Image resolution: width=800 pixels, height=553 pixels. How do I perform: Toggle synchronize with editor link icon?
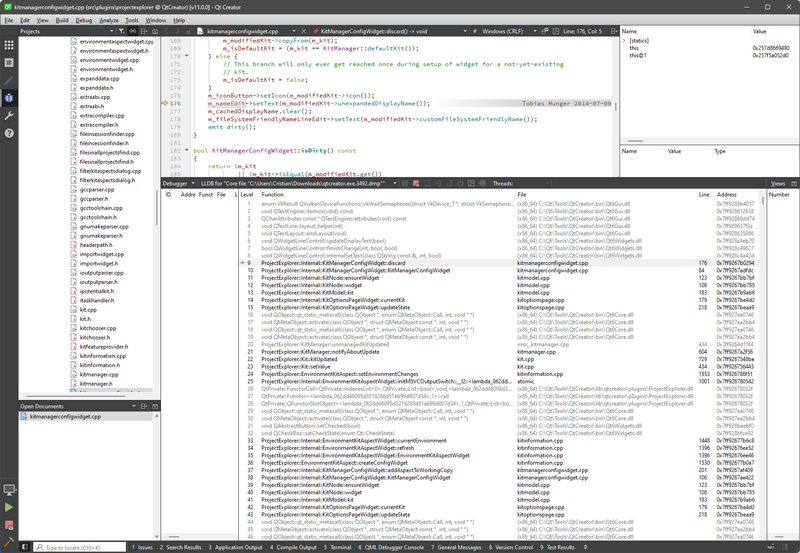point(133,31)
